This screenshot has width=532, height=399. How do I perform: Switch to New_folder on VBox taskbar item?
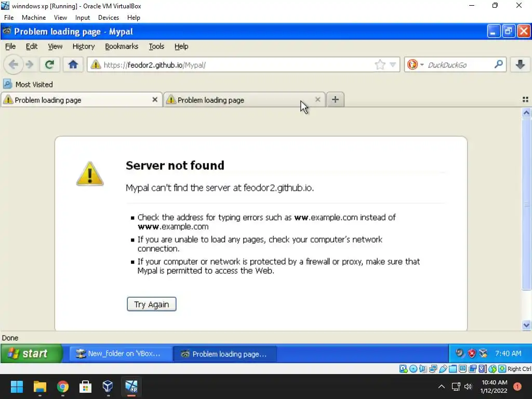121,353
